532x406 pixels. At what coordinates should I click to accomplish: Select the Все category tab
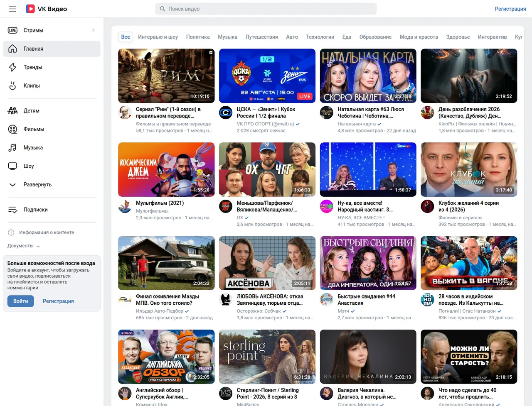(x=126, y=37)
